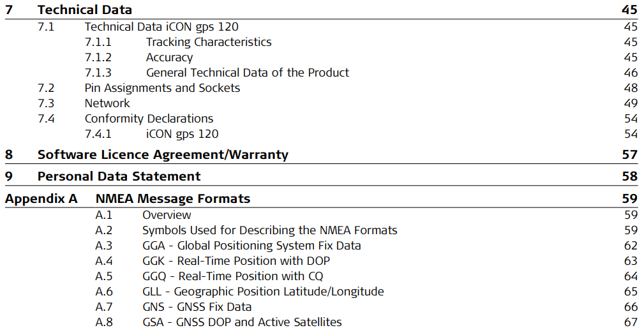Jump to the A.1 Overview entry
Image resolution: width=644 pixels, height=335 pixels.
pos(167,215)
